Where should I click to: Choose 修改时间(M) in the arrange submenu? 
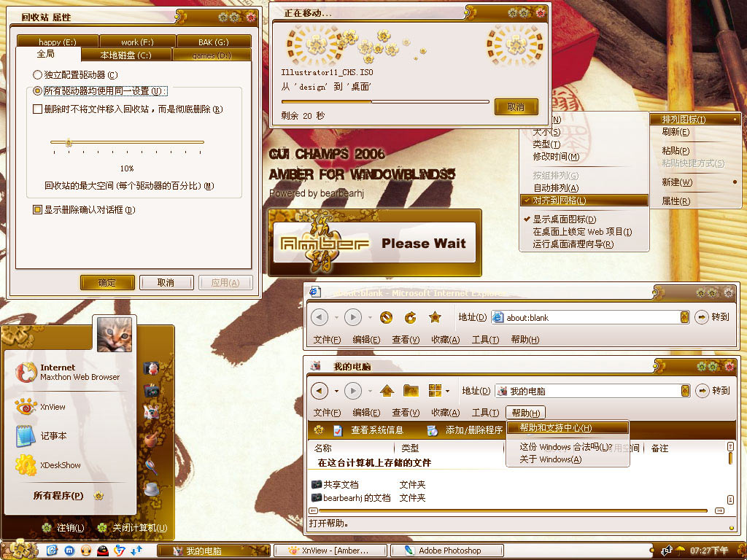[x=584, y=156]
